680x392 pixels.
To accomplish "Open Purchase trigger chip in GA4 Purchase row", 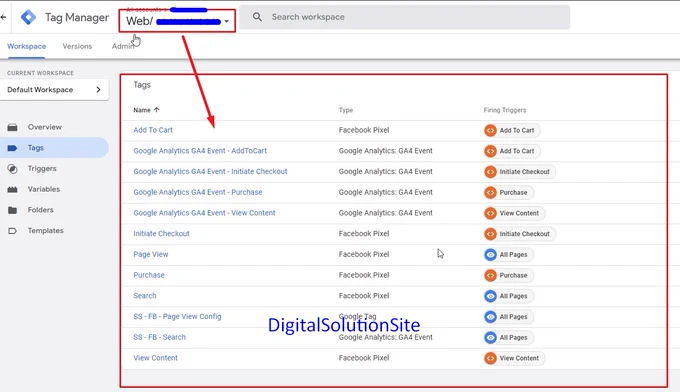I will point(509,193).
